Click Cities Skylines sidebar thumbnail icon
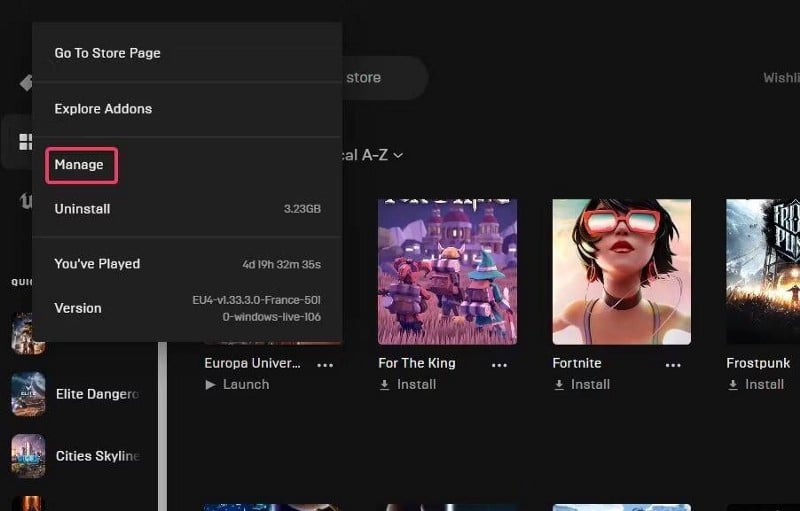 (x=29, y=456)
